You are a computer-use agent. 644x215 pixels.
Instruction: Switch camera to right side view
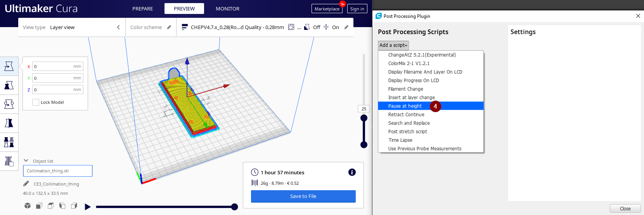tap(74, 206)
